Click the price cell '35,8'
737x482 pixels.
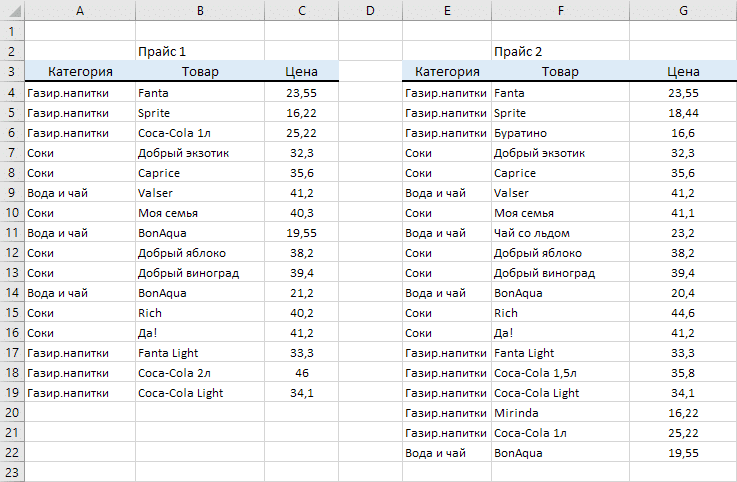[x=683, y=373]
